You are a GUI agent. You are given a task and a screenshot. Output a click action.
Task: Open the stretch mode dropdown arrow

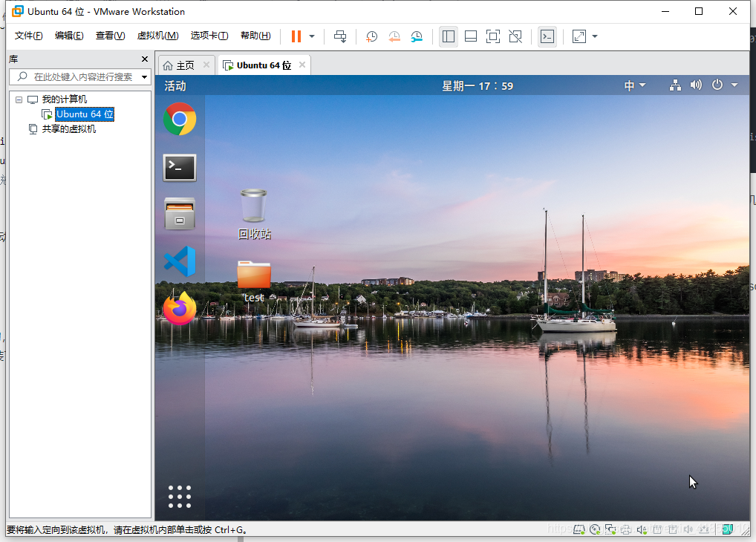coord(595,36)
